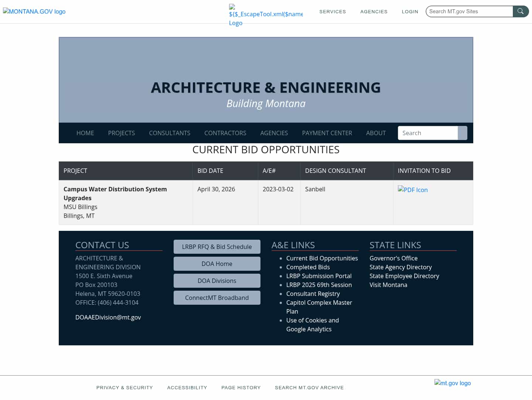Click the MT.gov search magnifier button
532x400 pixels.
521,11
